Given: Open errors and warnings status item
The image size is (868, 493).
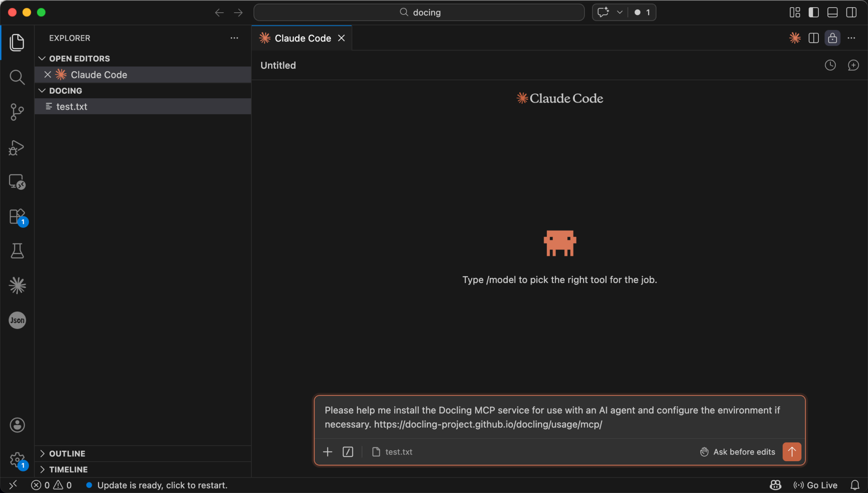Looking at the screenshot, I should point(51,485).
